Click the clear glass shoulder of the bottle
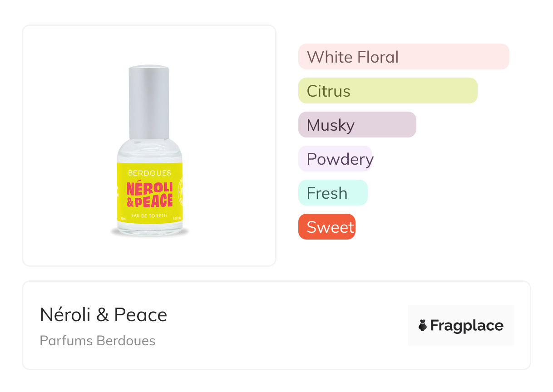Image resolution: width=553 pixels, height=392 pixels. coord(149,151)
